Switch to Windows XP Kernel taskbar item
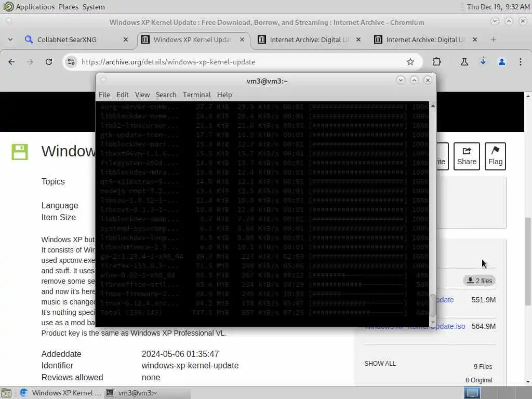This screenshot has height=399, width=532. [x=60, y=393]
